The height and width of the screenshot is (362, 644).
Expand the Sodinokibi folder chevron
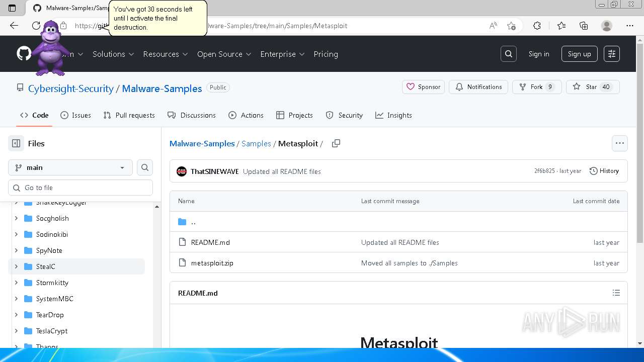(x=16, y=234)
